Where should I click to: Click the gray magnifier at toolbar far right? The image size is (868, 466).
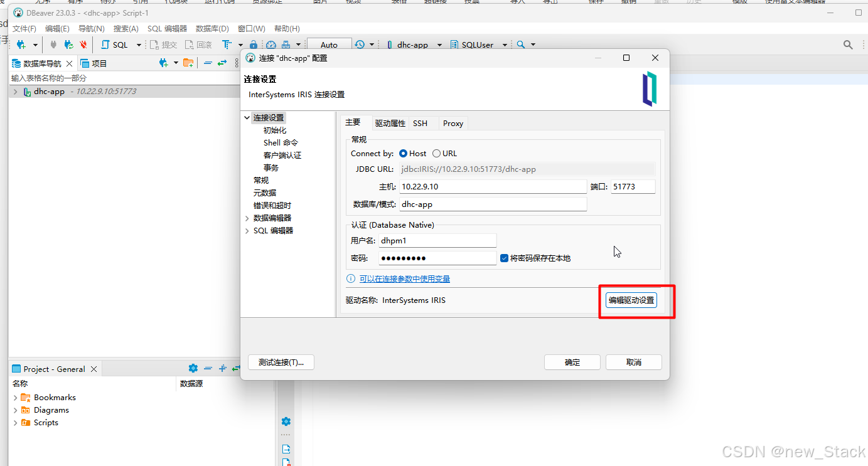tap(848, 45)
